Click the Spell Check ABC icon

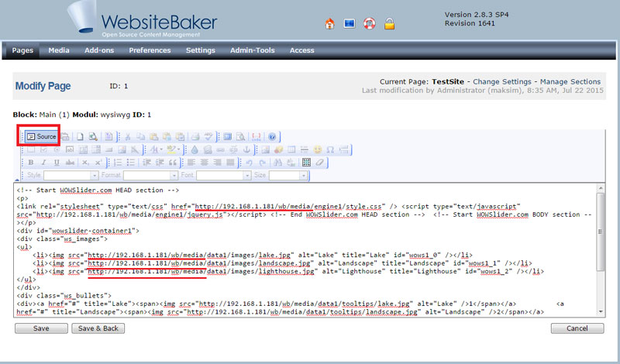coord(208,137)
